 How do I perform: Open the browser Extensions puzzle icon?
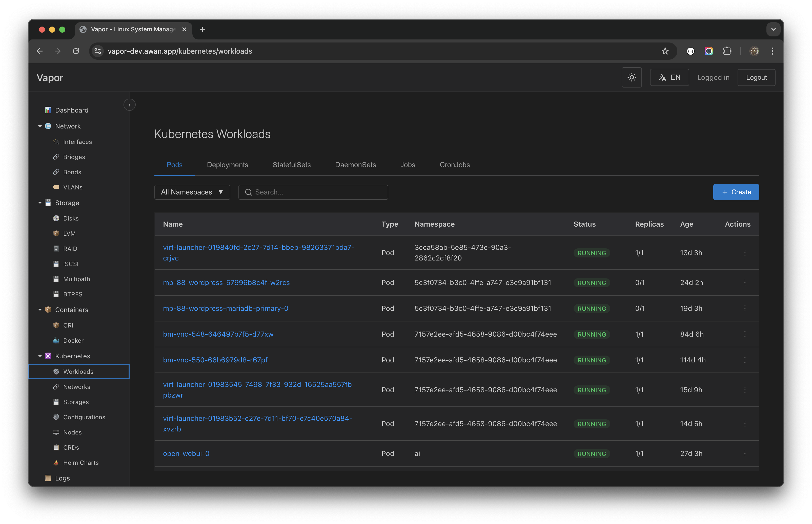[727, 51]
